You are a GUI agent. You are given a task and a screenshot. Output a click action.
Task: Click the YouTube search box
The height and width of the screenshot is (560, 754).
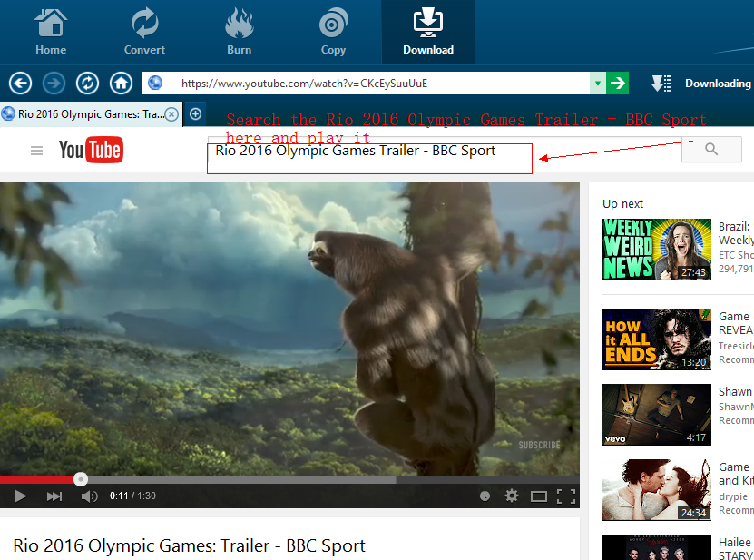(445, 150)
